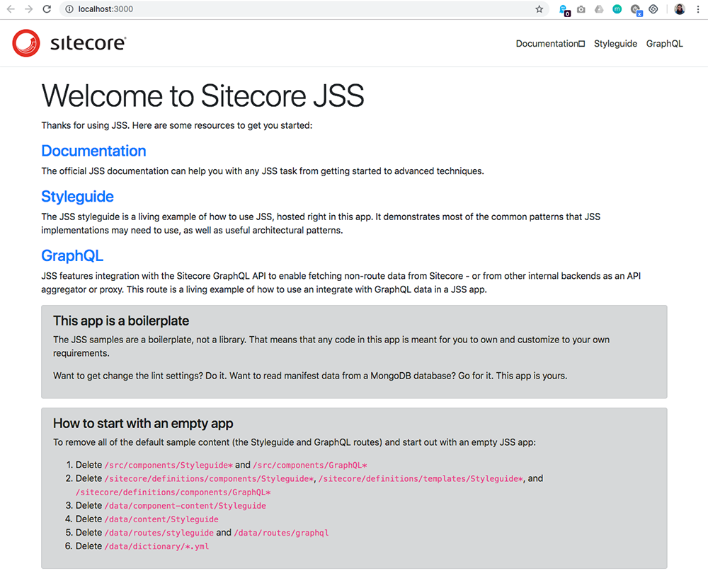This screenshot has height=588, width=708.
Task: Click the code path /src/components/GraphQL*
Action: (310, 466)
